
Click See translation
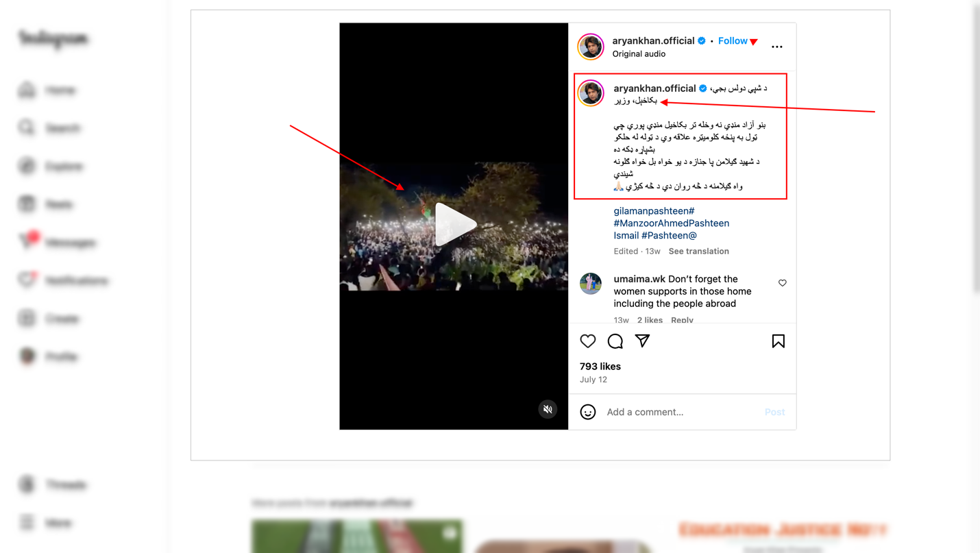(698, 251)
